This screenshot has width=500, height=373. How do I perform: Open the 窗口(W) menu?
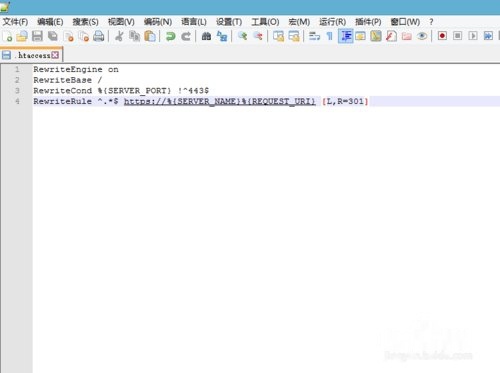click(405, 22)
